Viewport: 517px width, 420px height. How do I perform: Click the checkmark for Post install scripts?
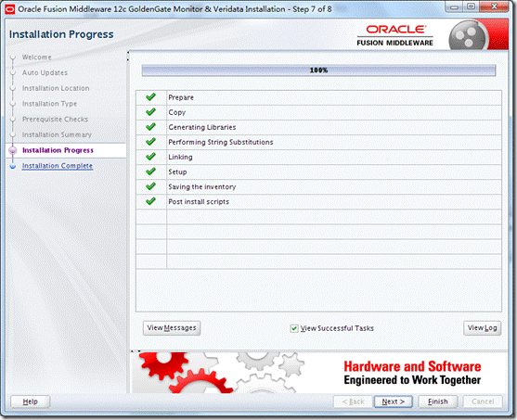[150, 201]
